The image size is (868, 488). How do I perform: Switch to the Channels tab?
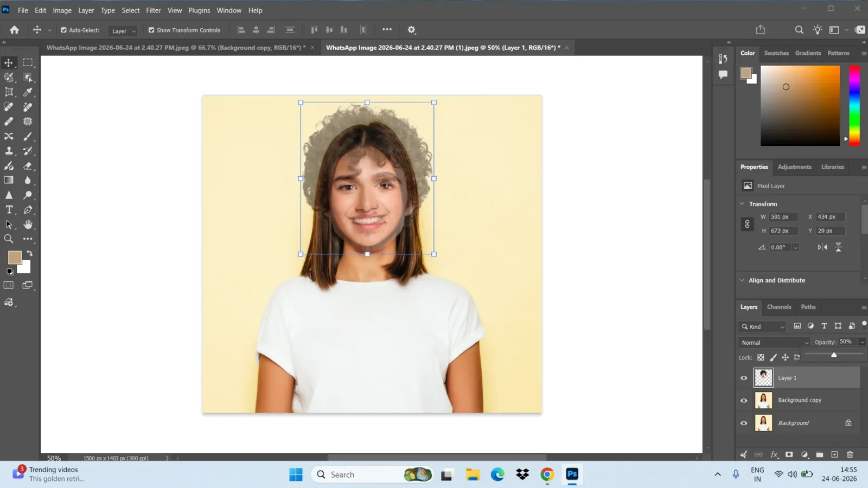coord(779,307)
